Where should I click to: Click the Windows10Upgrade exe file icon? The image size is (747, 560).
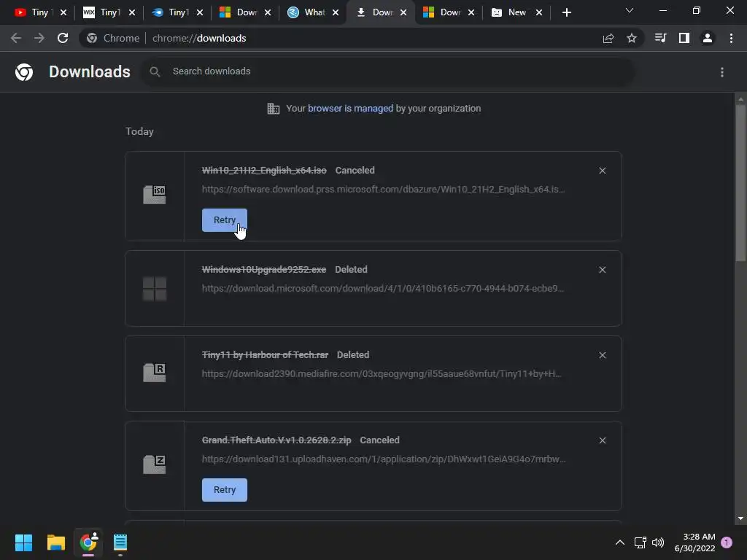point(155,289)
